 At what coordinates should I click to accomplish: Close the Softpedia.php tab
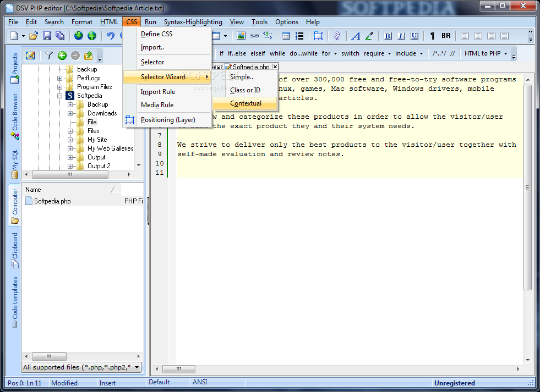(275, 67)
